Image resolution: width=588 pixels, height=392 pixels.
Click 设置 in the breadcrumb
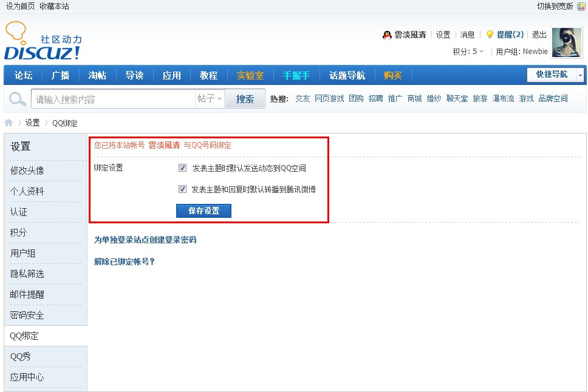click(x=33, y=123)
